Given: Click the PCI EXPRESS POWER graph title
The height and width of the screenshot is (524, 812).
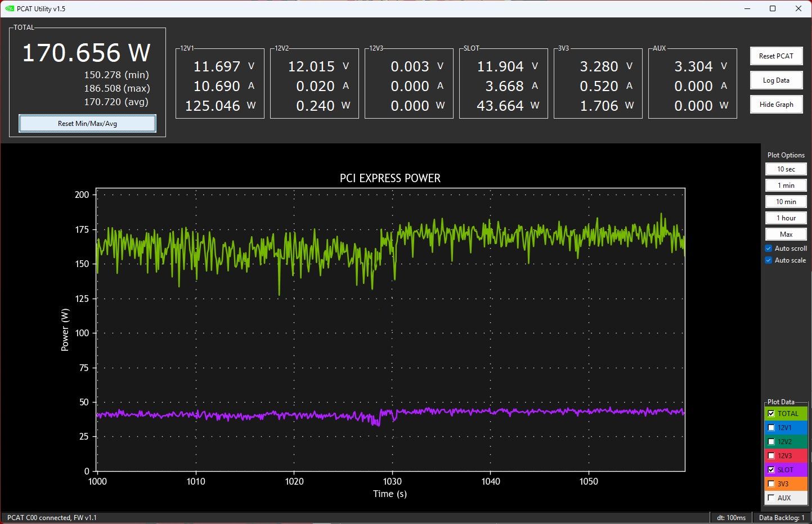Looking at the screenshot, I should 390,178.
